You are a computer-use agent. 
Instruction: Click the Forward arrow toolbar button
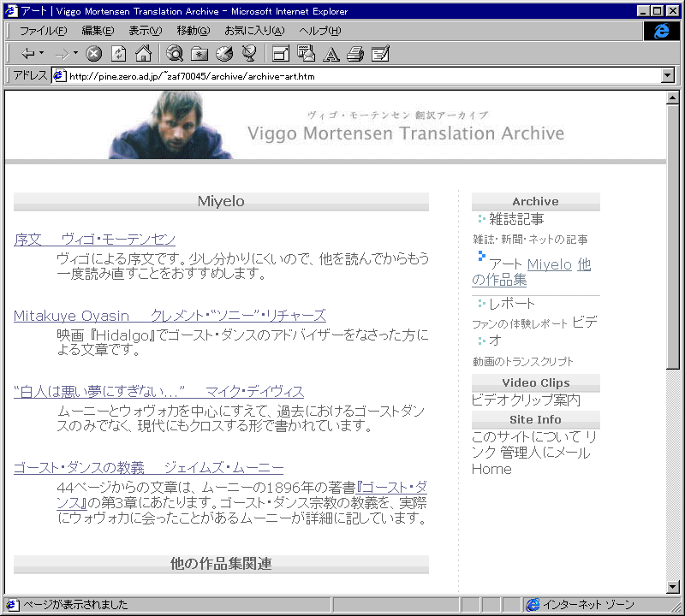pyautogui.click(x=62, y=54)
